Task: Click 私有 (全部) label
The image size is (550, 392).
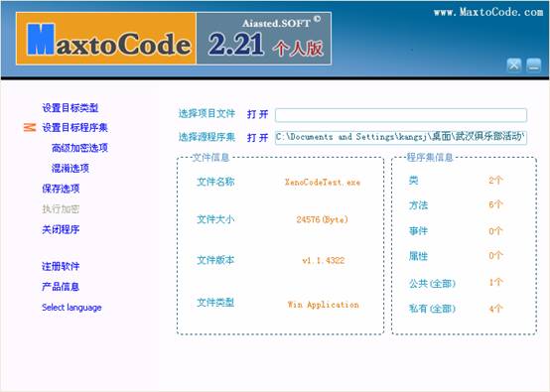Action: [x=432, y=309]
